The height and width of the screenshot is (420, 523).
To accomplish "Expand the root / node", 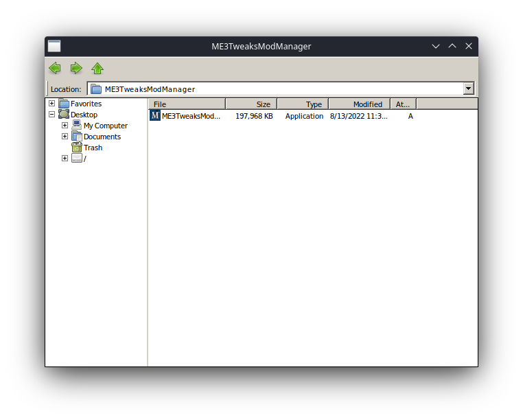I will pos(65,158).
